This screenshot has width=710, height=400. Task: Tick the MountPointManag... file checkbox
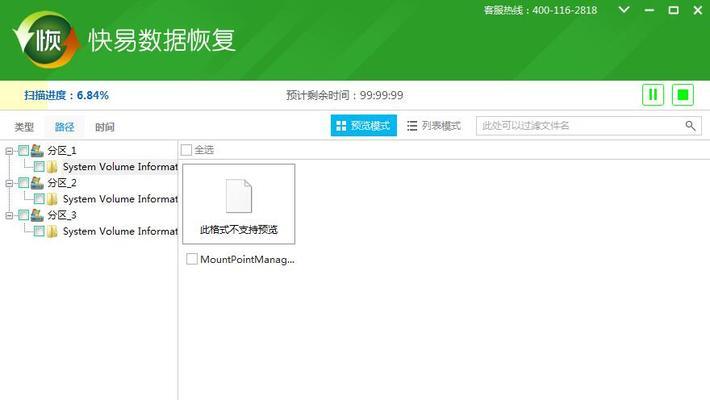pos(192,259)
